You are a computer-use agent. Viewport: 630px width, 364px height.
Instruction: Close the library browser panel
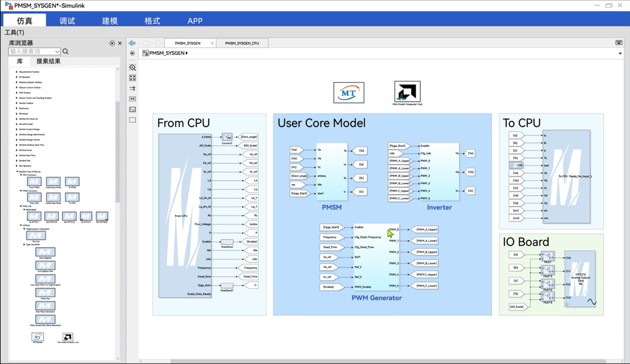point(120,43)
